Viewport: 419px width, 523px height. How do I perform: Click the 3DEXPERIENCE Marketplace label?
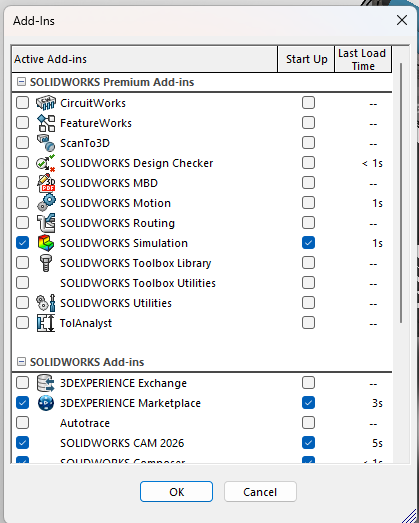coord(130,403)
